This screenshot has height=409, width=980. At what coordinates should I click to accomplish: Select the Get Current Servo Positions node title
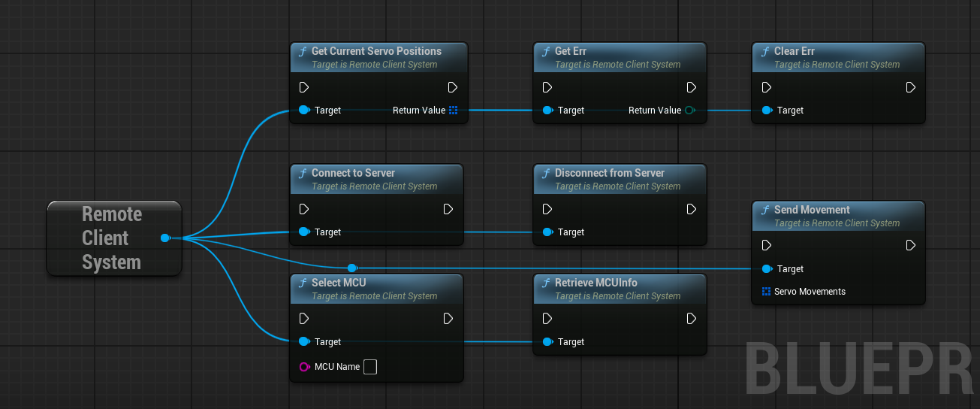[x=376, y=51]
